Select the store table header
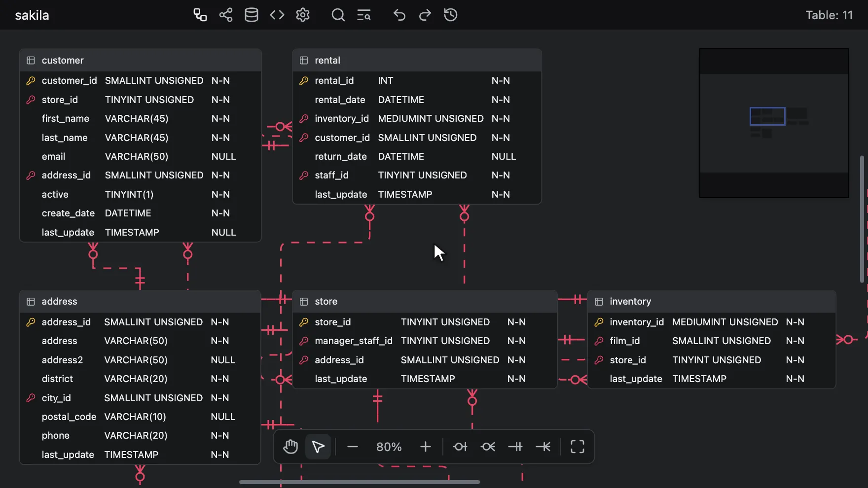The height and width of the screenshot is (488, 868). tap(425, 302)
